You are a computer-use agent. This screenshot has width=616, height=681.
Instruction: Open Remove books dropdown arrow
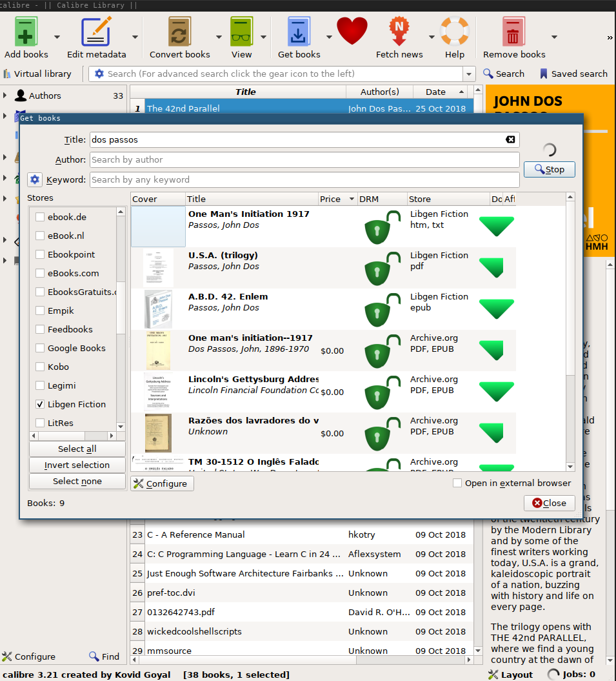tap(554, 37)
